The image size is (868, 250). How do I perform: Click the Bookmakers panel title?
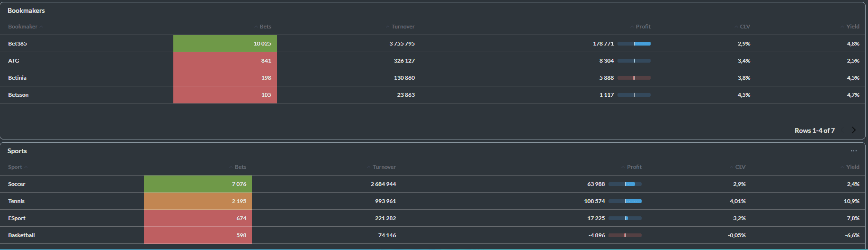26,10
